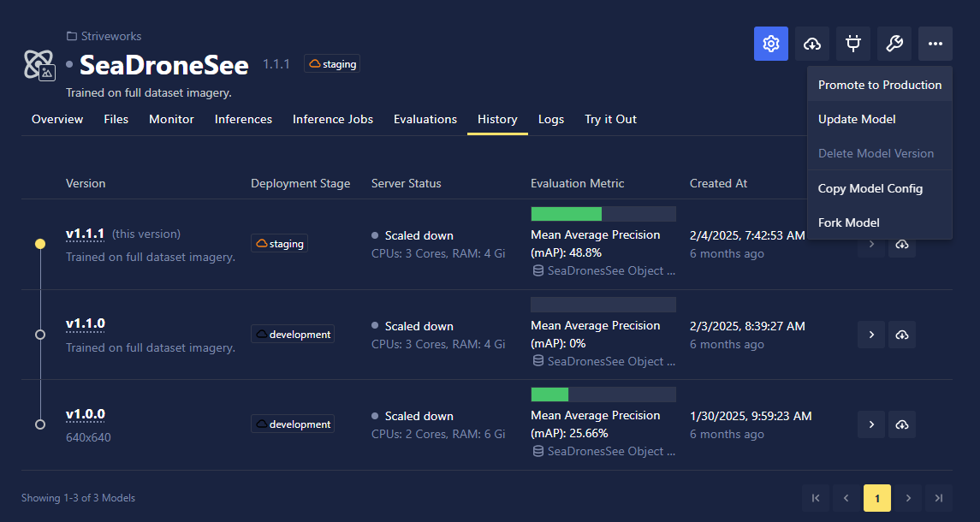
Task: Click the cloud download button in header
Action: [812, 44]
